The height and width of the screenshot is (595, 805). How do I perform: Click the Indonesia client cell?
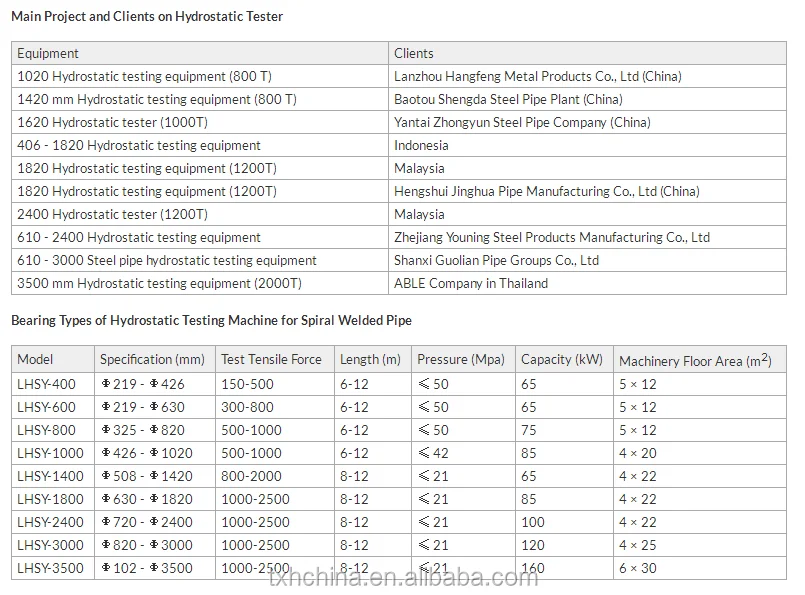point(421,145)
